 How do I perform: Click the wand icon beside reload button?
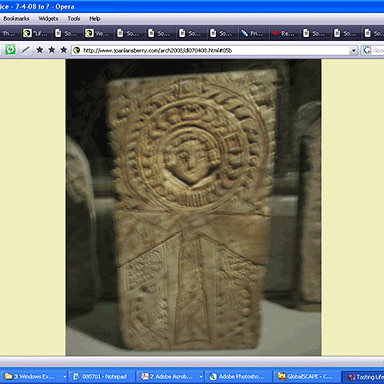pos(25,50)
